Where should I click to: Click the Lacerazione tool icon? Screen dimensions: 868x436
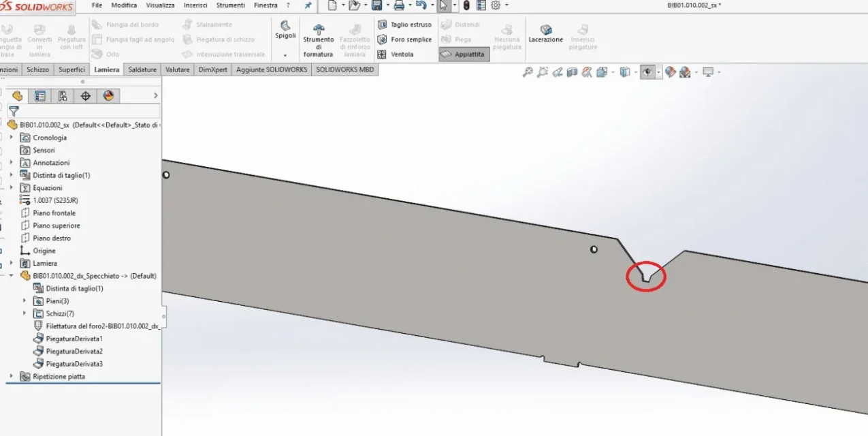tap(546, 30)
